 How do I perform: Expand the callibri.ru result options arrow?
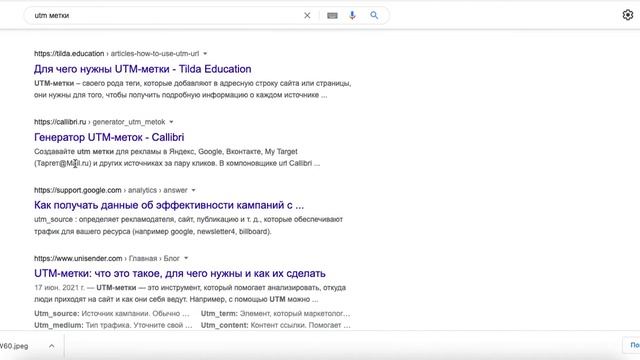click(x=171, y=122)
